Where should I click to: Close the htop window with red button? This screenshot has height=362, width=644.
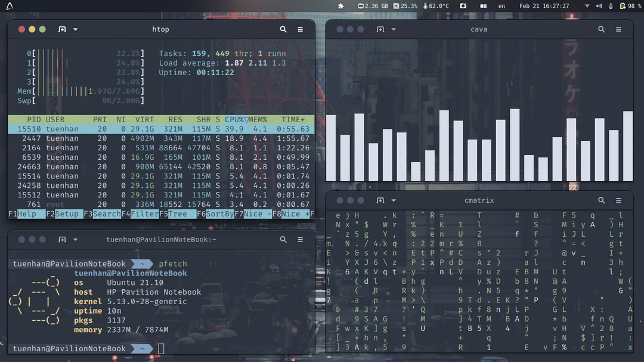[21, 29]
